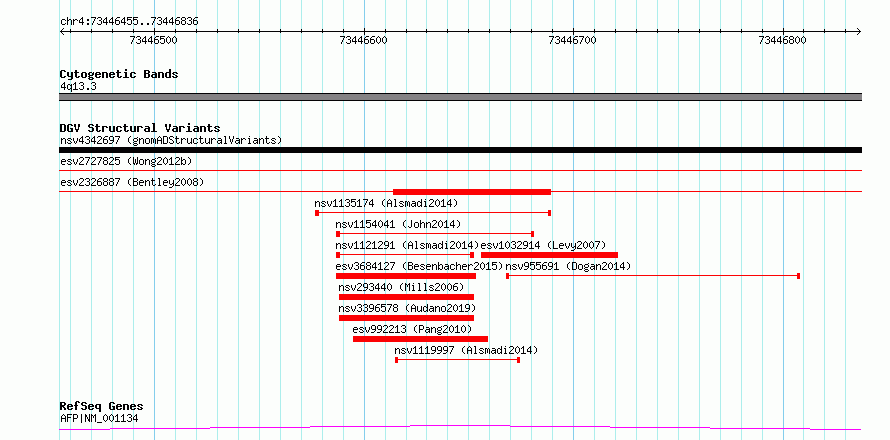Click the chr4:73446455..73446836 region label
The width and height of the screenshot is (890, 440).
(x=129, y=22)
